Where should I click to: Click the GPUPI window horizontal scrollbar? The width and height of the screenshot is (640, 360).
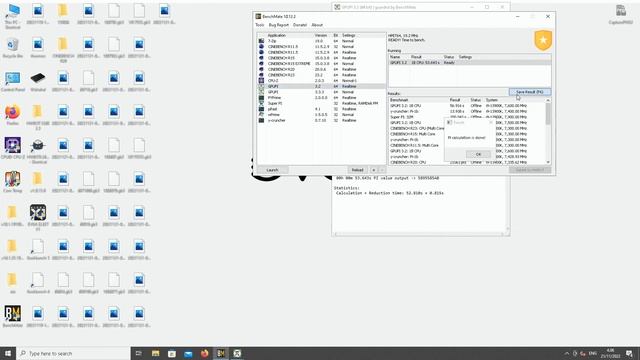(420, 234)
